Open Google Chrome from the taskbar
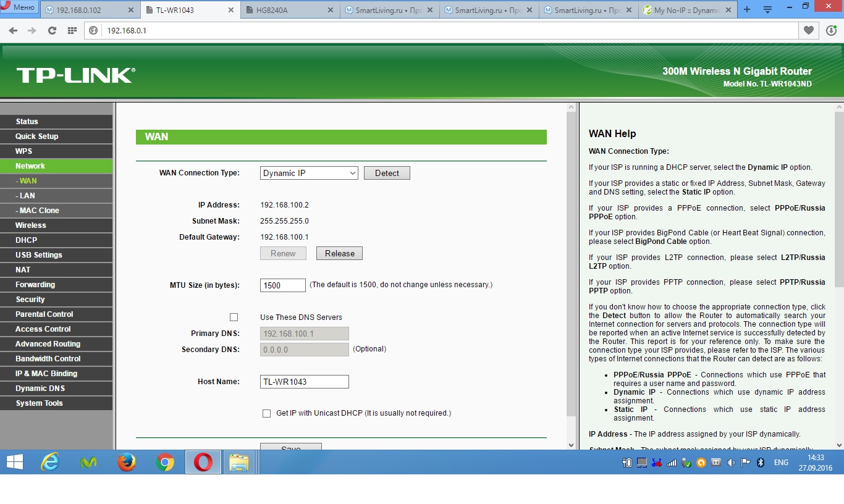The image size is (844, 504). pos(165,462)
